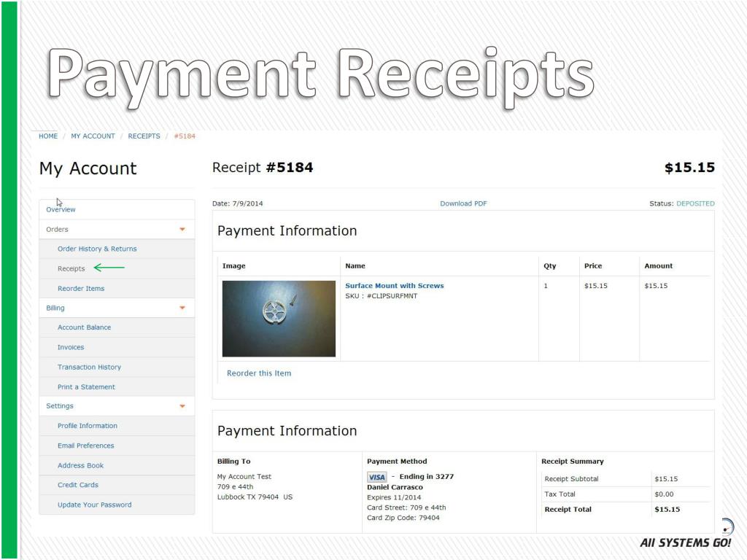
Task: Collapse the Orders section arrow
Action: (x=182, y=230)
